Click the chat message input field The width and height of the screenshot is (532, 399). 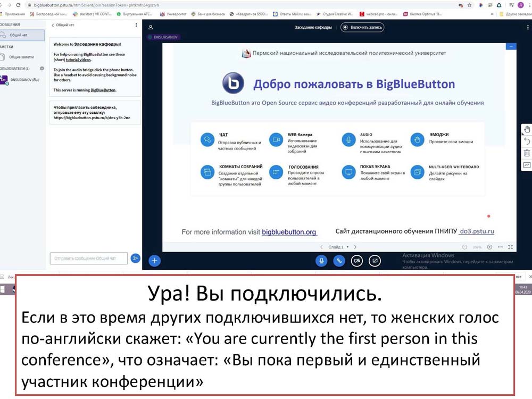coord(88,258)
